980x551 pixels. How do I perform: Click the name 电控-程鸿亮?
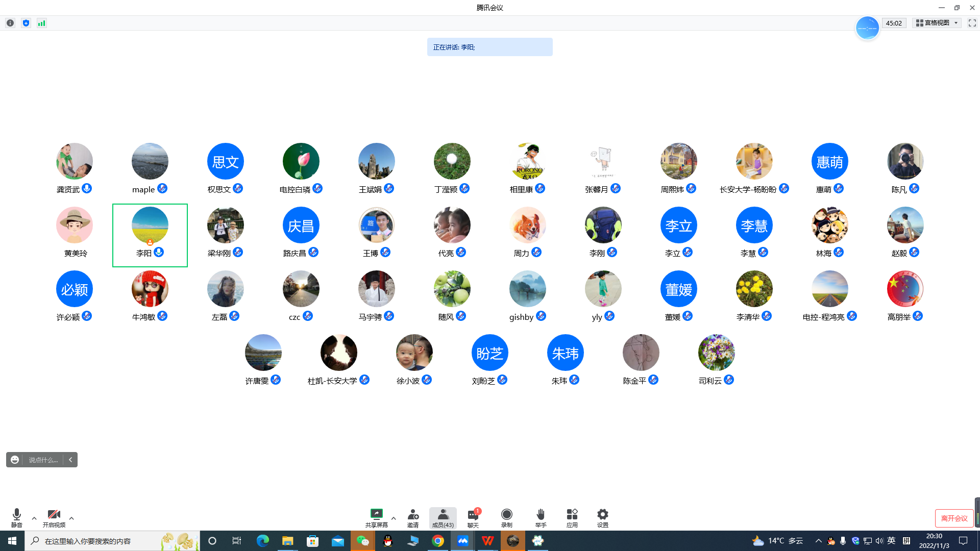coord(823,317)
